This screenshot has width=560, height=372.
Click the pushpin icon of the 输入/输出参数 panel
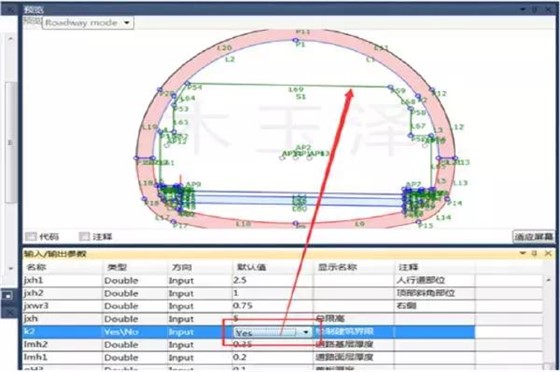(x=535, y=253)
